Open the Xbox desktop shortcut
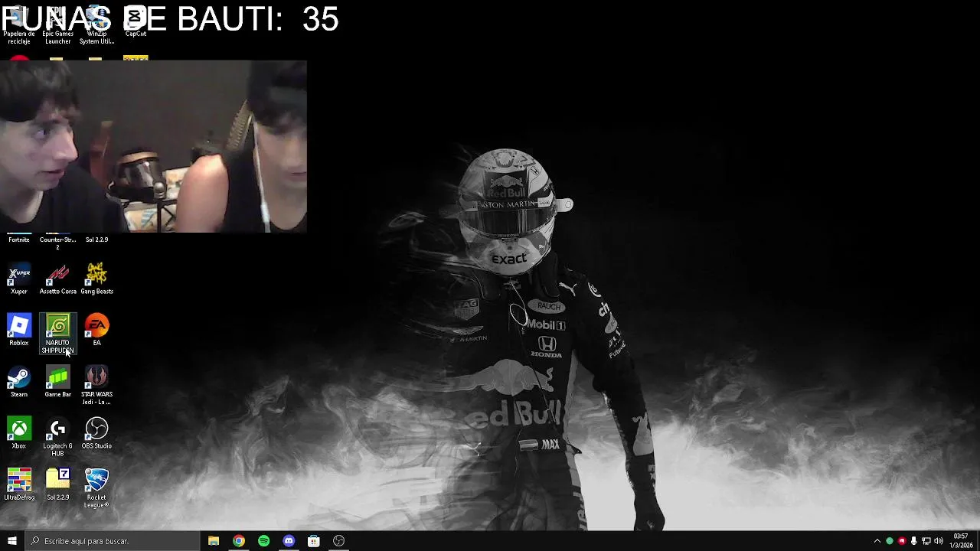 pos(19,433)
